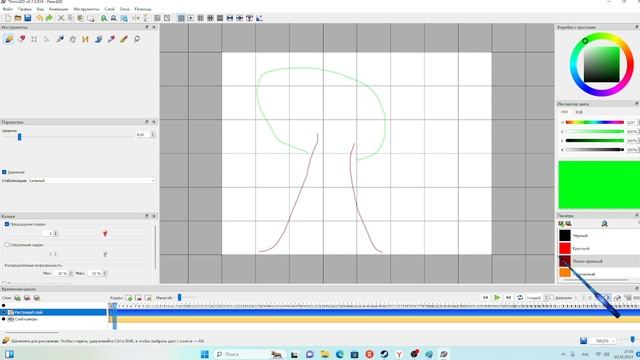
Task: Uncheck Предыдущие кадры onion skin checkbox
Action: pos(7,224)
